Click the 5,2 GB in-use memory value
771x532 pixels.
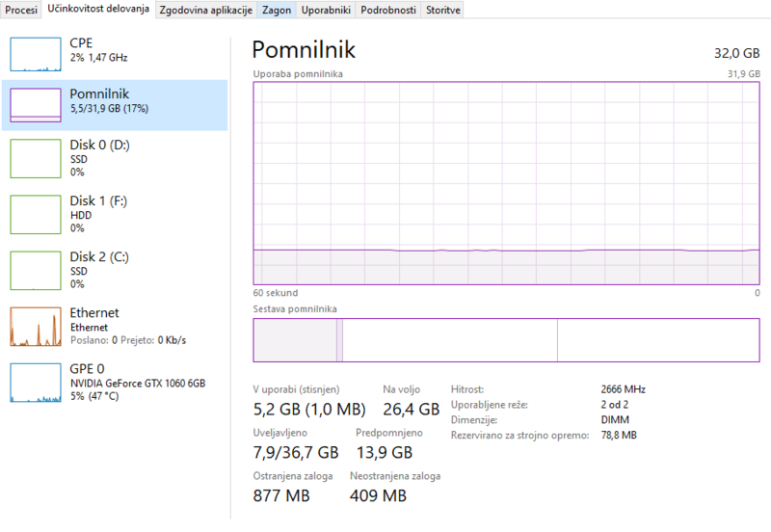(x=276, y=409)
